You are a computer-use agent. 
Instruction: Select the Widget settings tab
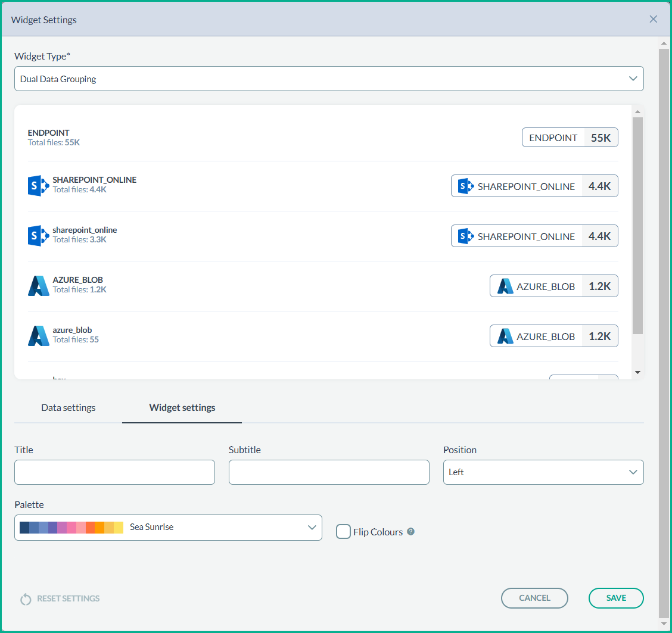click(x=182, y=408)
